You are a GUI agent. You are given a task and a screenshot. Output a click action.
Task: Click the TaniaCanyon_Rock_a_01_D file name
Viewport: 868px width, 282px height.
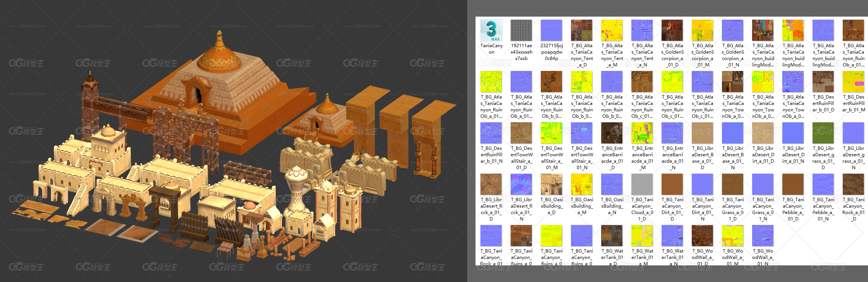pos(853,209)
